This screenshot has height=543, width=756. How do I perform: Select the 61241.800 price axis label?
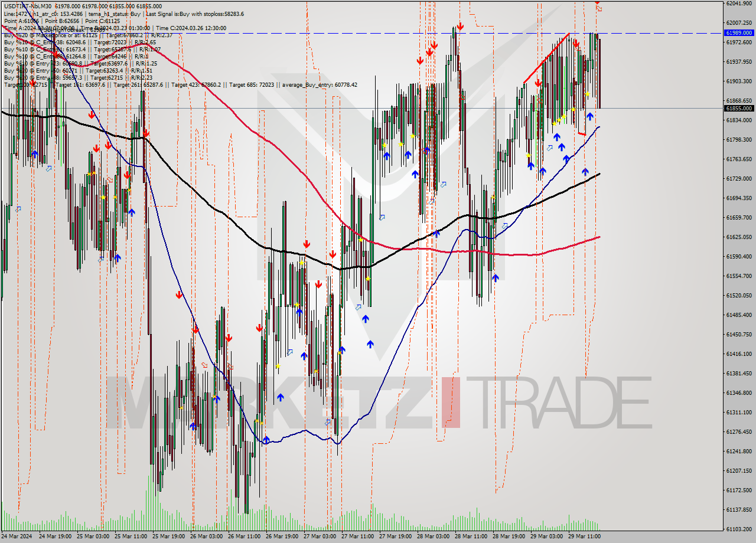(739, 451)
